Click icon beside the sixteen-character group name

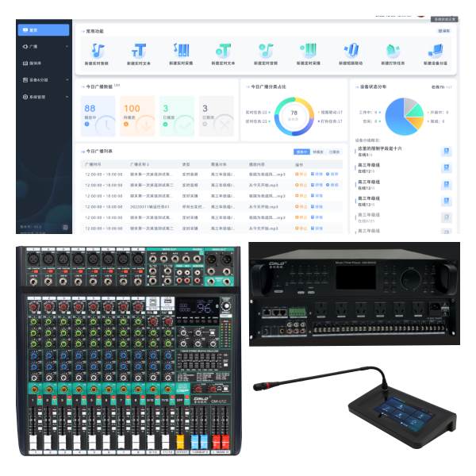coord(446,151)
